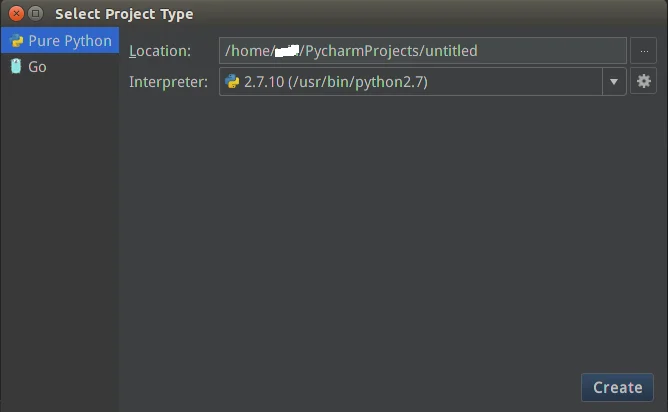Click the Interpreter label
This screenshot has width=668, height=412.
click(169, 82)
